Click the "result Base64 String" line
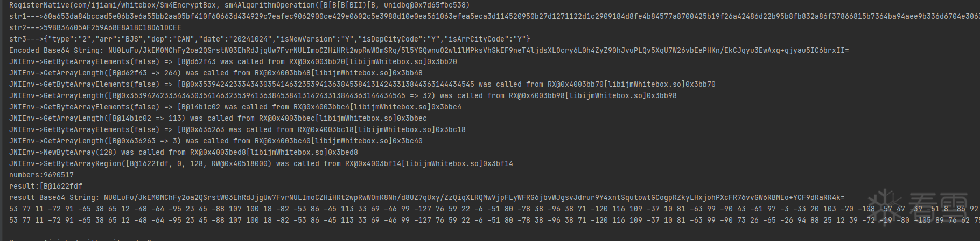The width and height of the screenshot is (980, 241). coord(426,197)
